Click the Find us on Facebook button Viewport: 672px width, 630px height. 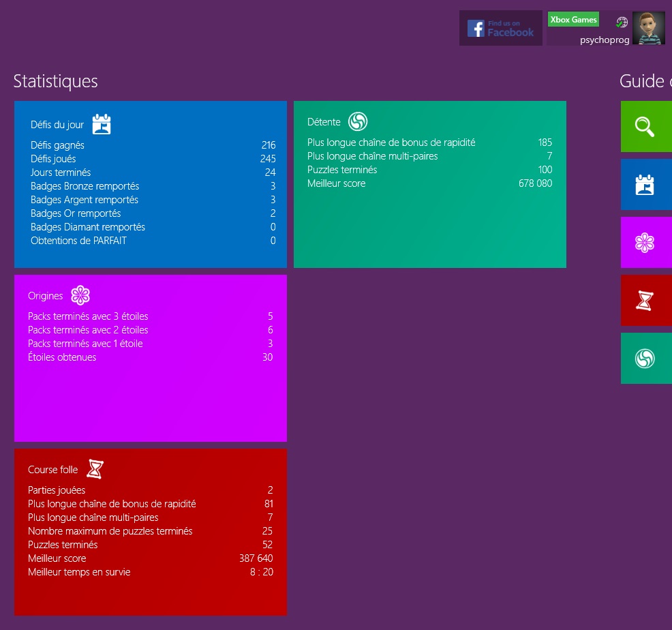point(501,28)
